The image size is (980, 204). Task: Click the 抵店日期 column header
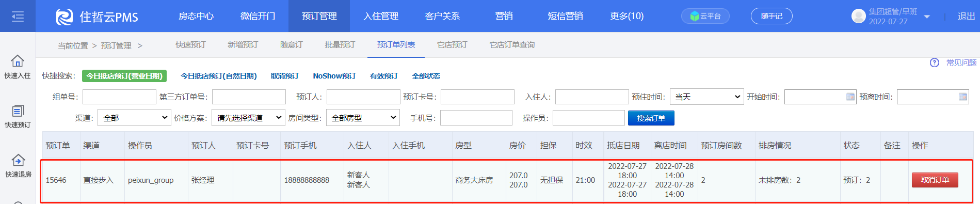[x=623, y=146]
